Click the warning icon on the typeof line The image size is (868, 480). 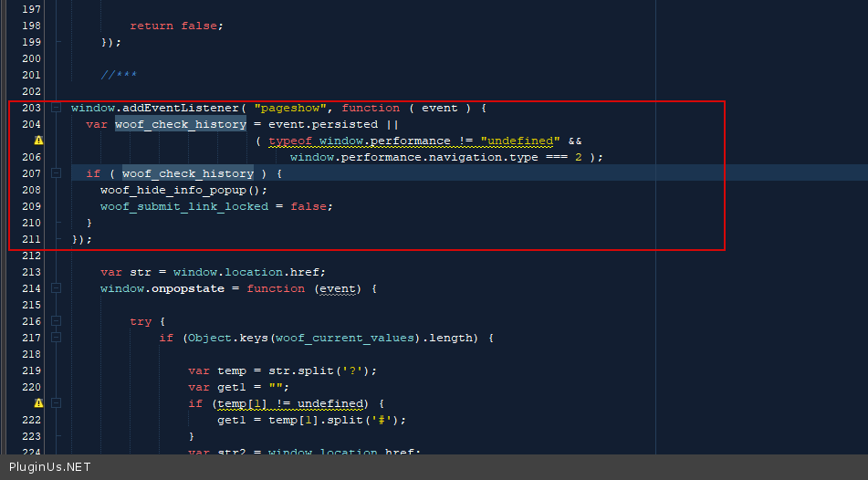tap(39, 141)
